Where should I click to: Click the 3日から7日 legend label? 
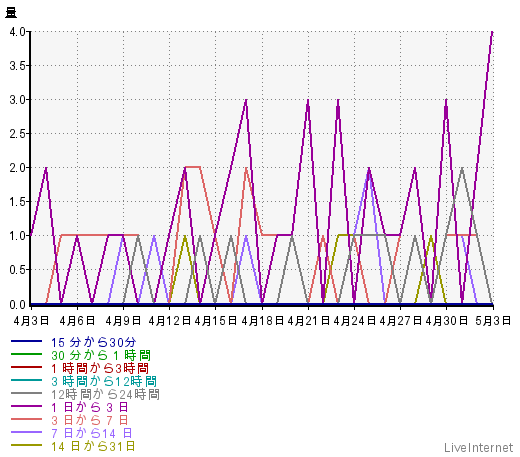pos(90,420)
